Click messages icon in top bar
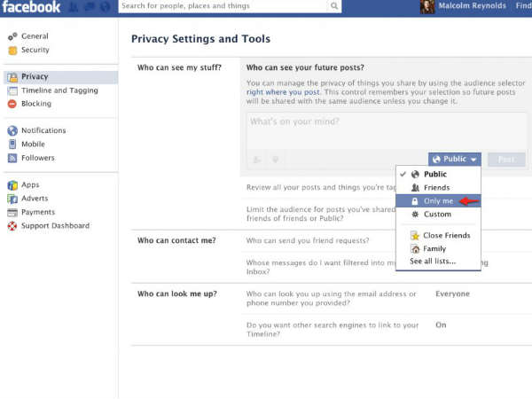Image resolution: width=532 pixels, height=399 pixels. pyautogui.click(x=90, y=7)
